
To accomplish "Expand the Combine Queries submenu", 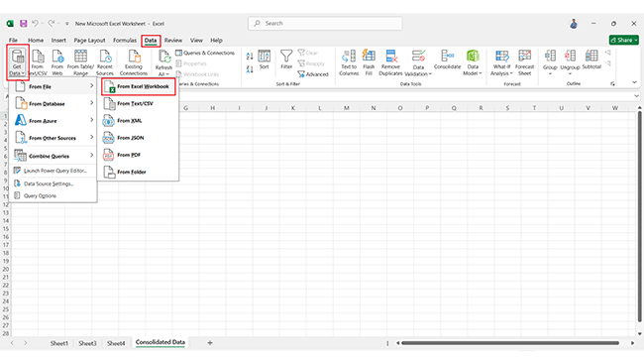I will [x=54, y=156].
